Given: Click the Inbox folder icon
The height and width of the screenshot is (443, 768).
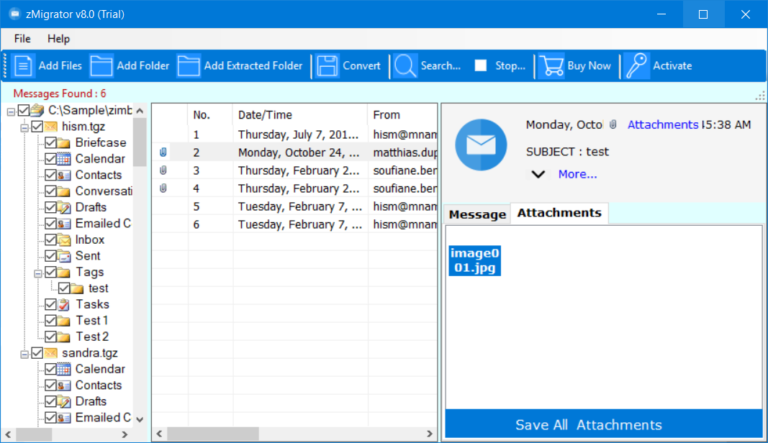Looking at the screenshot, I should tap(64, 240).
